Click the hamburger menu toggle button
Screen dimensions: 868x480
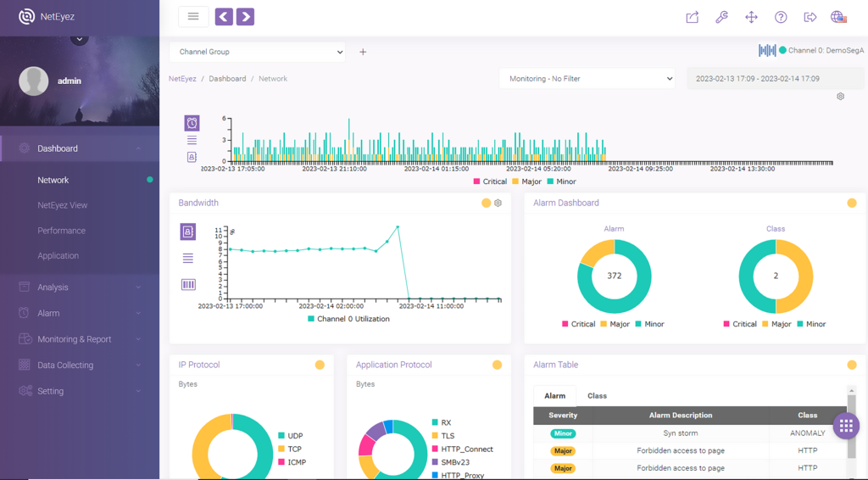point(193,17)
